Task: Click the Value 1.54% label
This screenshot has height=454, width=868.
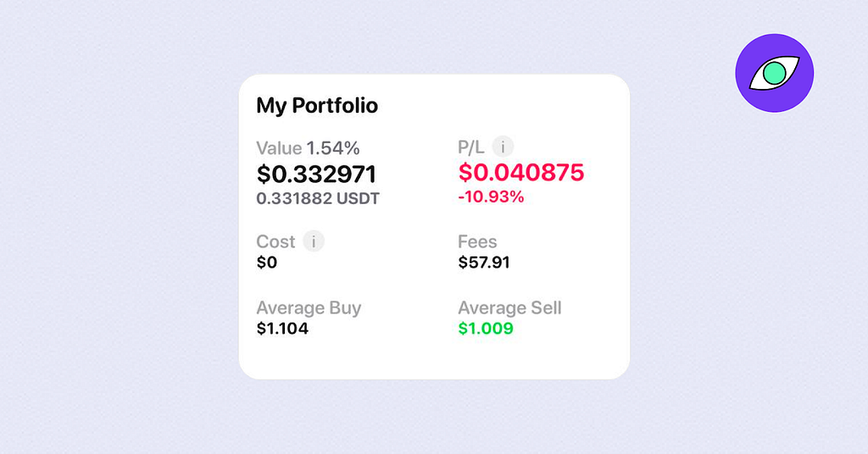Action: pyautogui.click(x=308, y=148)
